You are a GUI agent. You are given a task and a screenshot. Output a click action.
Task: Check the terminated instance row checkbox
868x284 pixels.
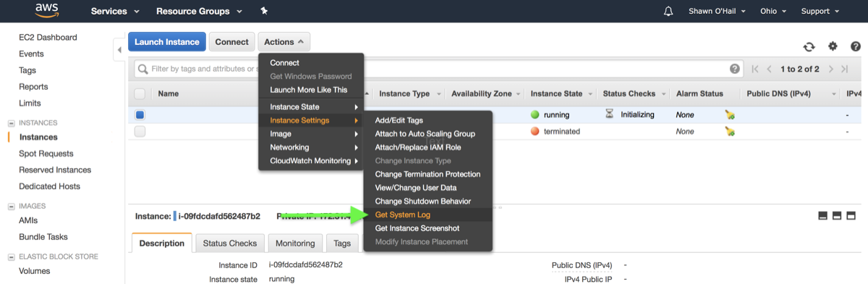[x=140, y=131]
